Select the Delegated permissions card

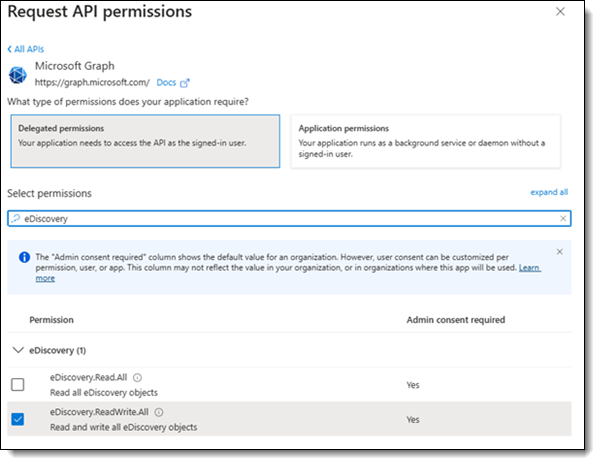145,141
